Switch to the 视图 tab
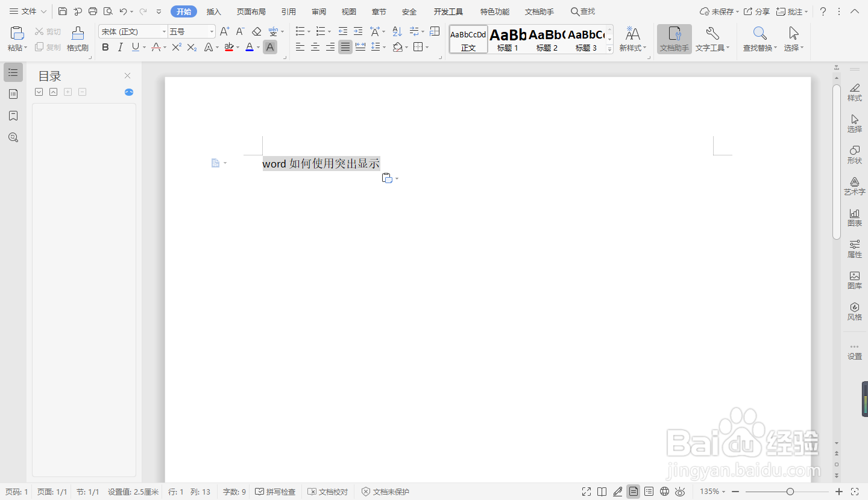Viewport: 868px width, 500px height. tap(348, 11)
